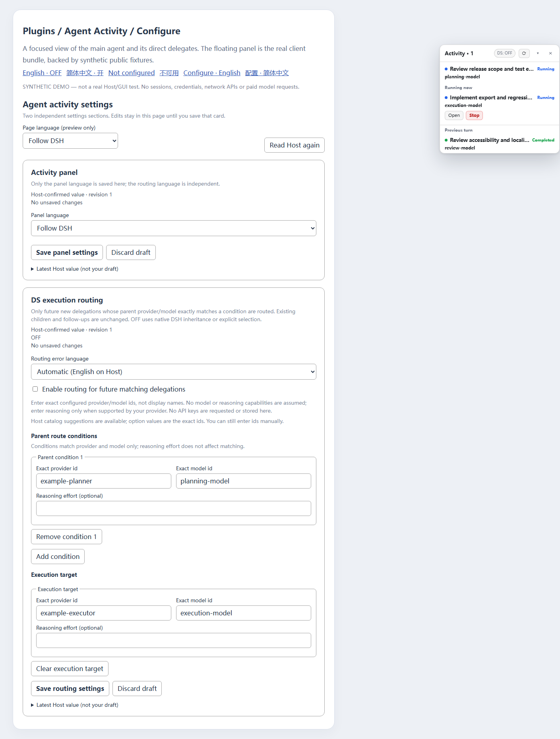This screenshot has width=560, height=739.
Task: Open the English · OFF link
Action: pos(42,73)
